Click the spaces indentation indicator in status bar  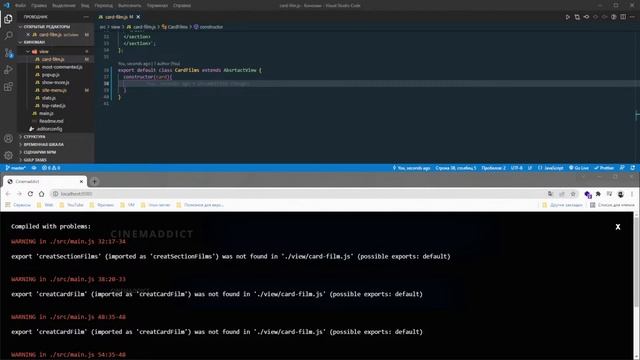point(493,168)
